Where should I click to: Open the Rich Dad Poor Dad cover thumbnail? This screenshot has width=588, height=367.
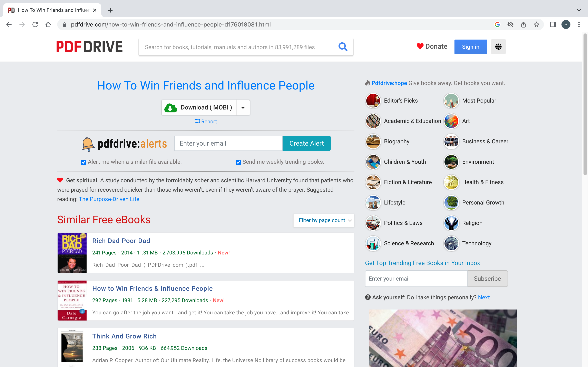72,253
